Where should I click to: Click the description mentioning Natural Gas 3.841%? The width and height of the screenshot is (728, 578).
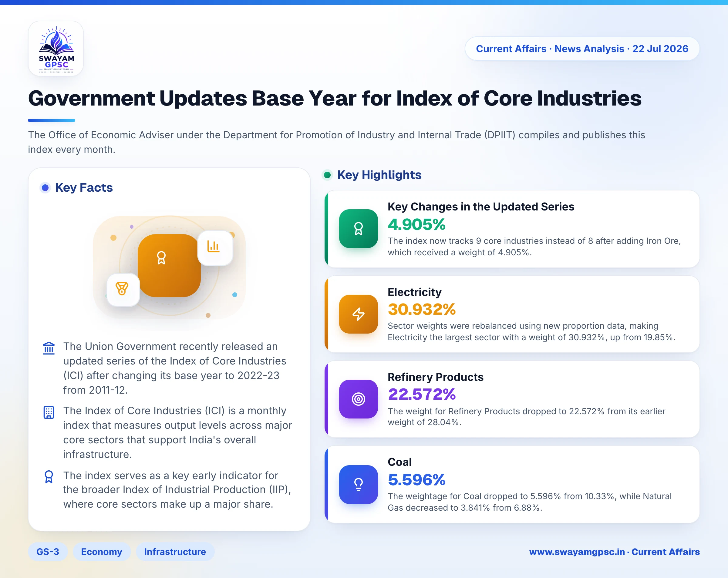(x=529, y=502)
